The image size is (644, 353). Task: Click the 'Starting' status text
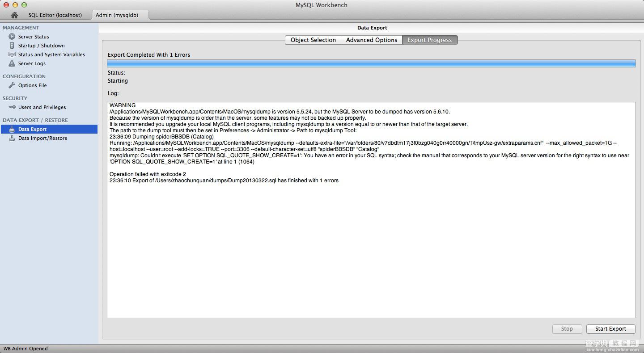coord(118,81)
